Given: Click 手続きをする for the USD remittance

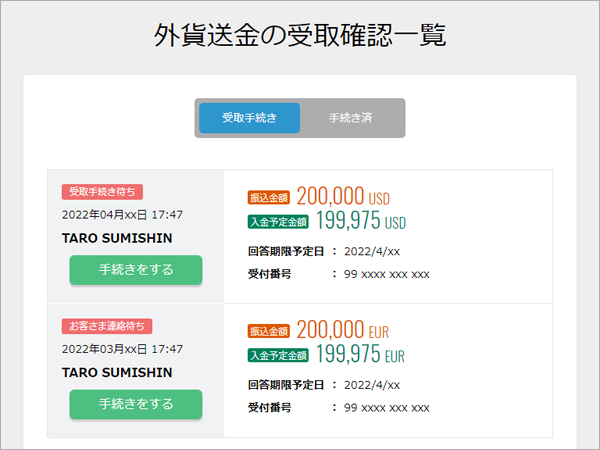Looking at the screenshot, I should pyautogui.click(x=136, y=270).
